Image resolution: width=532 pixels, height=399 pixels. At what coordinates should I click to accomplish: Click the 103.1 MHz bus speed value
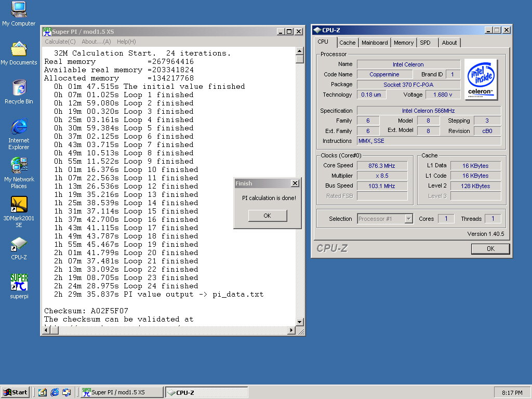(382, 186)
